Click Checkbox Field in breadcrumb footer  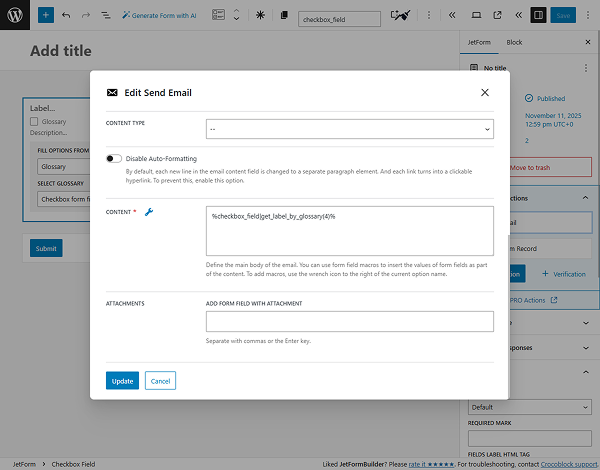point(73,464)
